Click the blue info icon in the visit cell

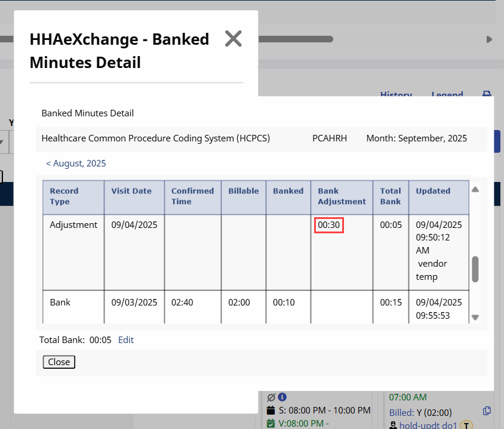coord(282,397)
